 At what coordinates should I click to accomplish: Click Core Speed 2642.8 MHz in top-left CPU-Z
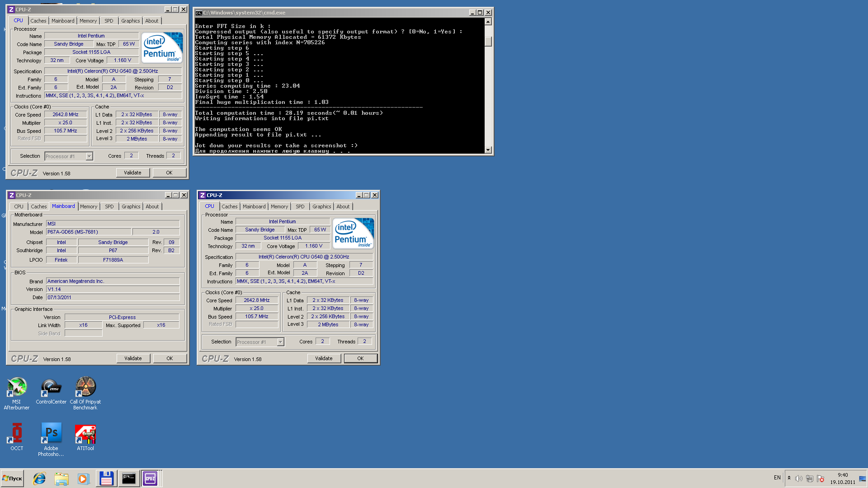[x=66, y=114]
